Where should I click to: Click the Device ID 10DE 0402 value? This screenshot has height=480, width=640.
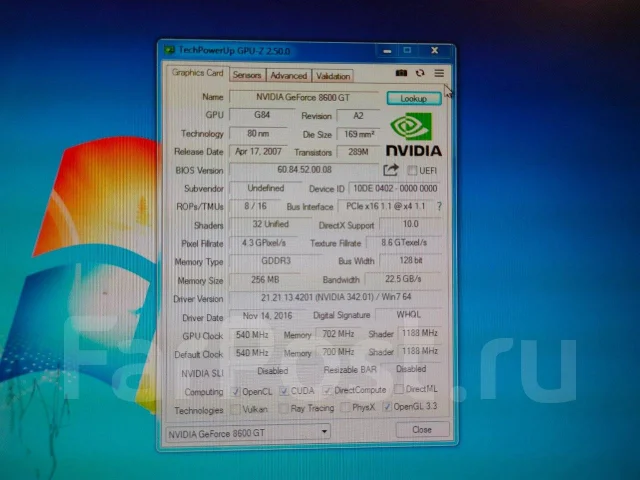coord(395,189)
